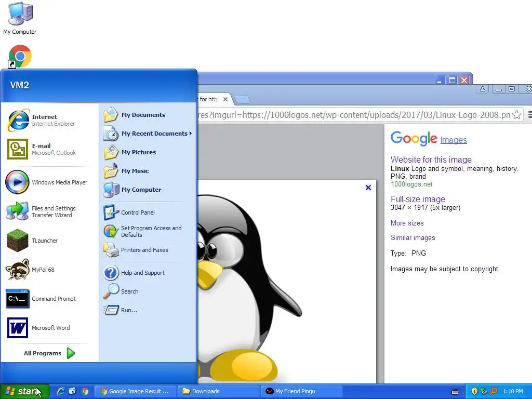Open Full-size image link
The image size is (532, 399).
click(418, 199)
